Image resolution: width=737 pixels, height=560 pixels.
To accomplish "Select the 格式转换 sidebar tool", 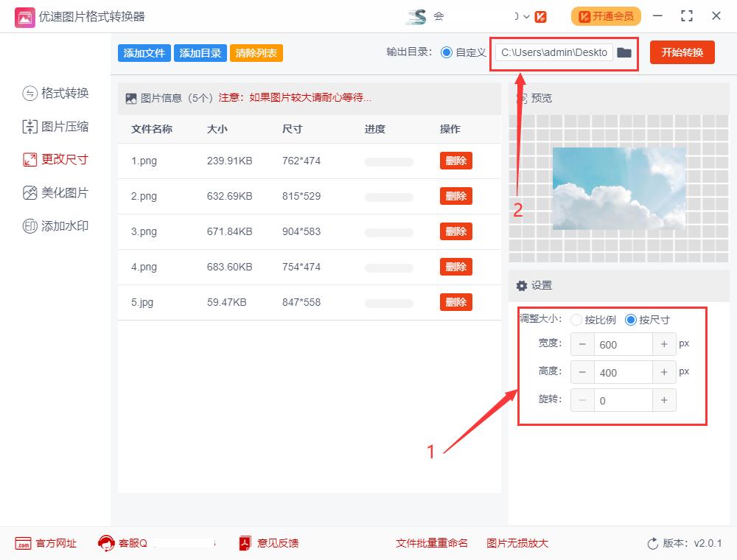I will [55, 93].
